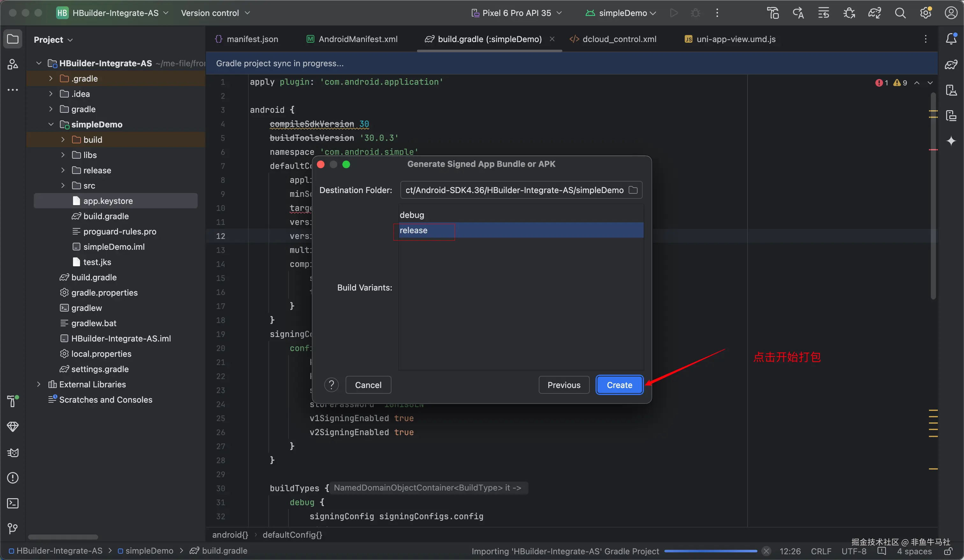The height and width of the screenshot is (560, 964).
Task: Open the Logcat tool window icon
Action: [x=13, y=453]
